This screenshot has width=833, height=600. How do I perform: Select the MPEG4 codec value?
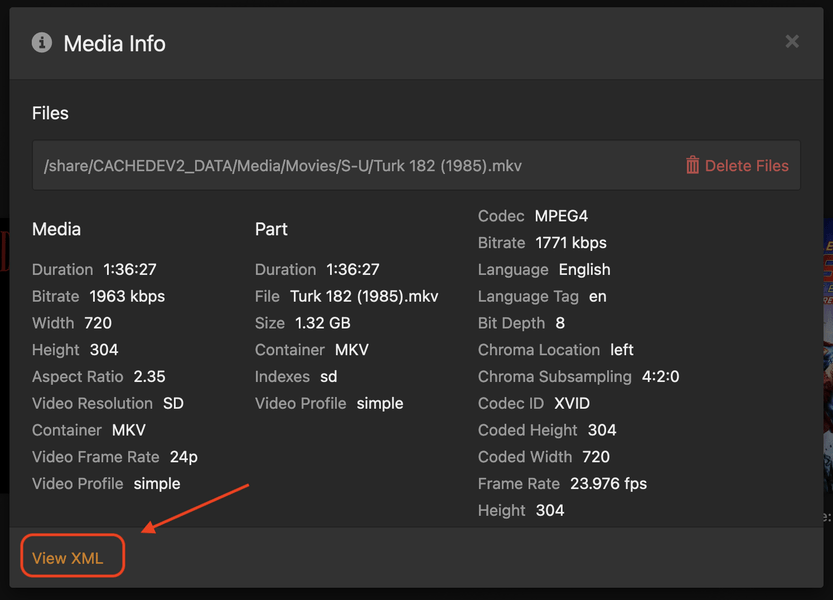point(561,216)
